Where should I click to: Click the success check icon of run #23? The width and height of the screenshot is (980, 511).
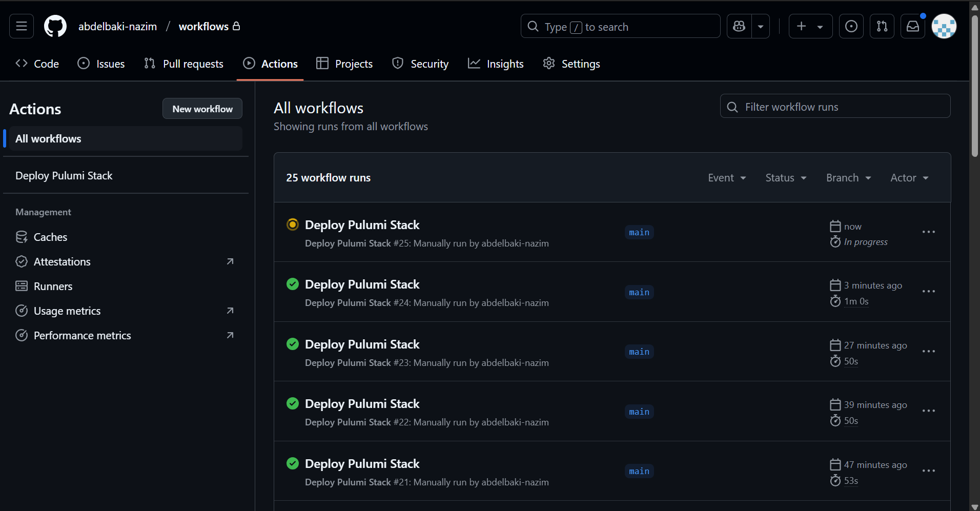(293, 344)
